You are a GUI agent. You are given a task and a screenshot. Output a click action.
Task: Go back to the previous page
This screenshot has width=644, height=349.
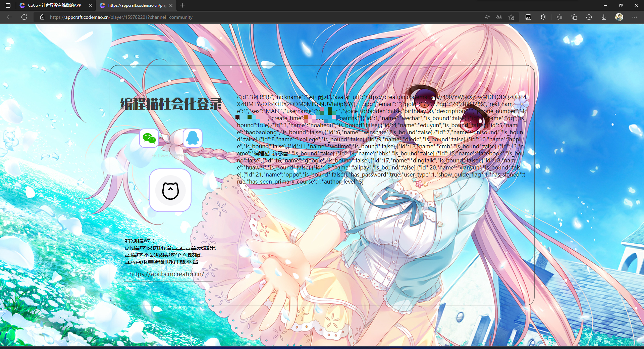click(x=9, y=17)
